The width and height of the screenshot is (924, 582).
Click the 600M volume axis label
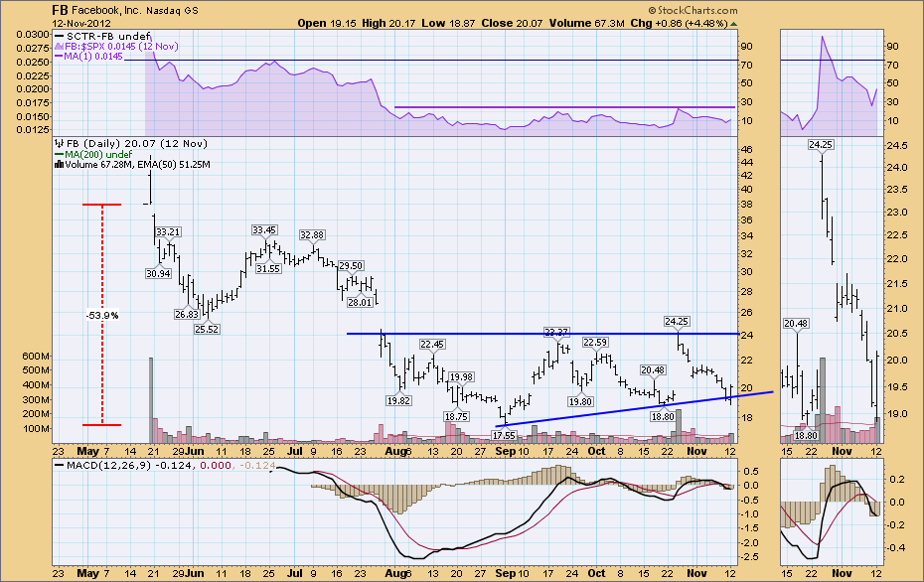[x=36, y=357]
